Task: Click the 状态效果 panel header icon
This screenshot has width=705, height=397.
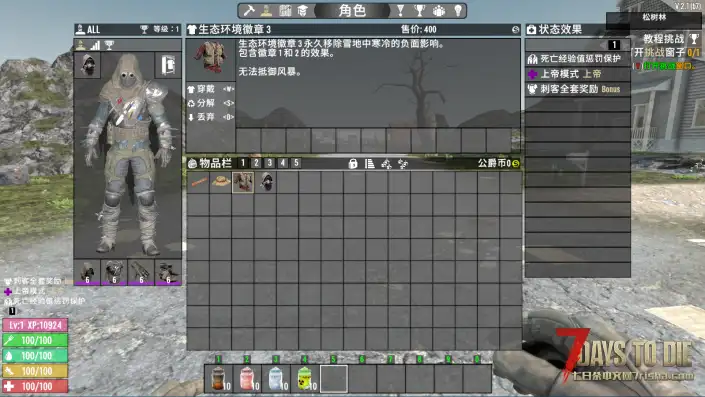Action: 531,30
